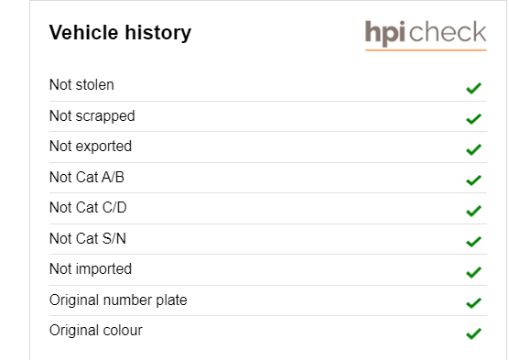This screenshot has width=509, height=360.
Task: Select the Original number plate label
Action: 118,300
